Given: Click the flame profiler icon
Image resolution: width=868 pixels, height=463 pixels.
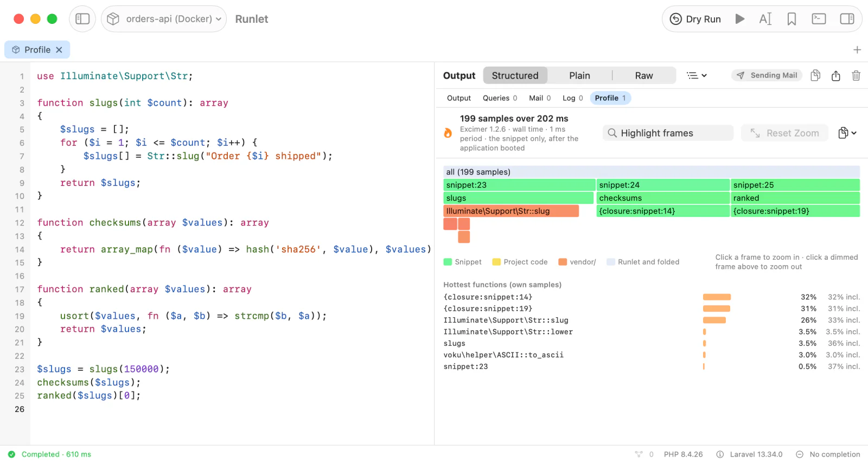Looking at the screenshot, I should click(448, 133).
